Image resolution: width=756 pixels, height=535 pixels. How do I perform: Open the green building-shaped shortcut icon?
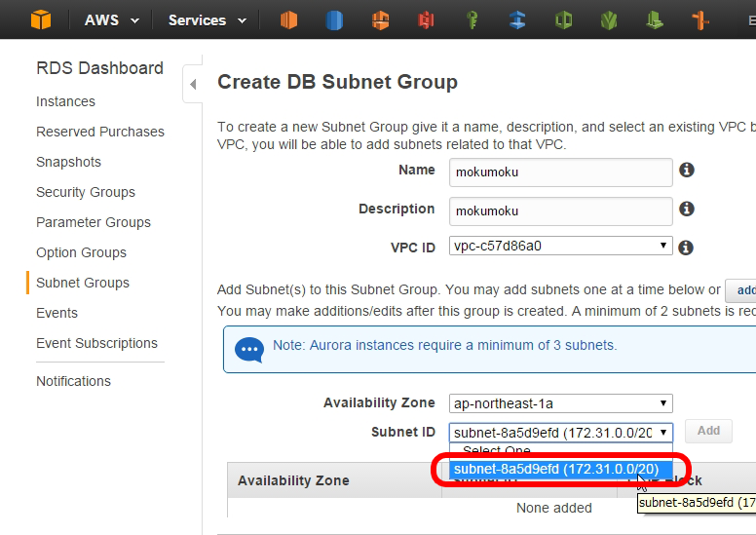[655, 20]
